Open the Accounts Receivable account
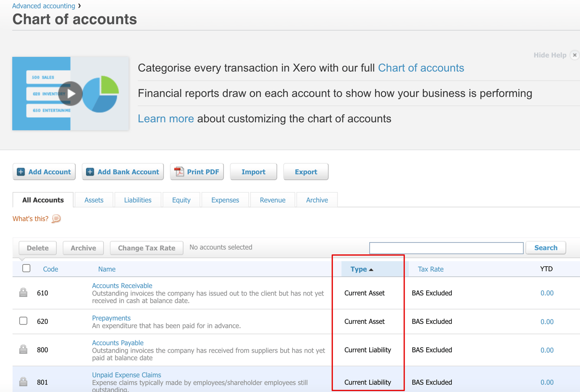580x392 pixels. (x=122, y=285)
